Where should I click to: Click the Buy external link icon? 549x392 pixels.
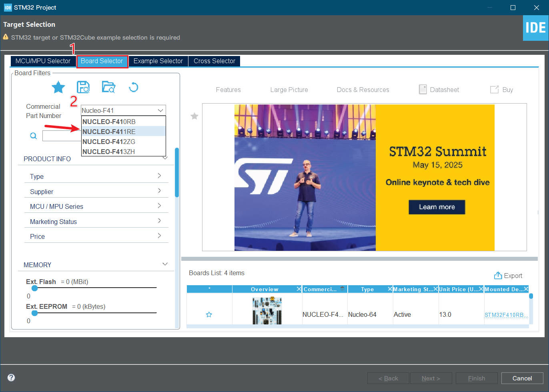tap(495, 90)
